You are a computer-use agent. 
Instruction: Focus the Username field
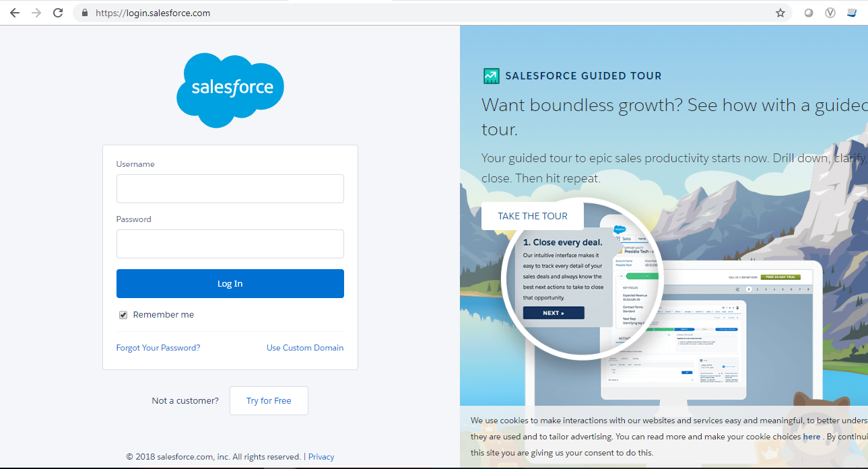click(230, 189)
